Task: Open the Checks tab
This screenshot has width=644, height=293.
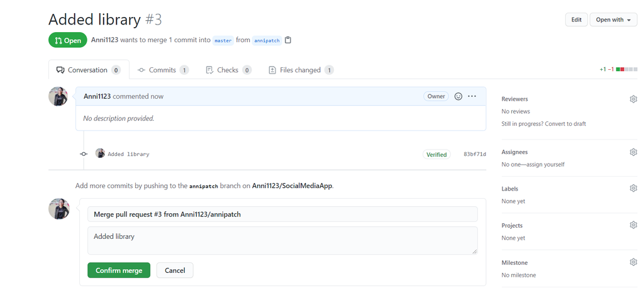Action: [x=228, y=70]
